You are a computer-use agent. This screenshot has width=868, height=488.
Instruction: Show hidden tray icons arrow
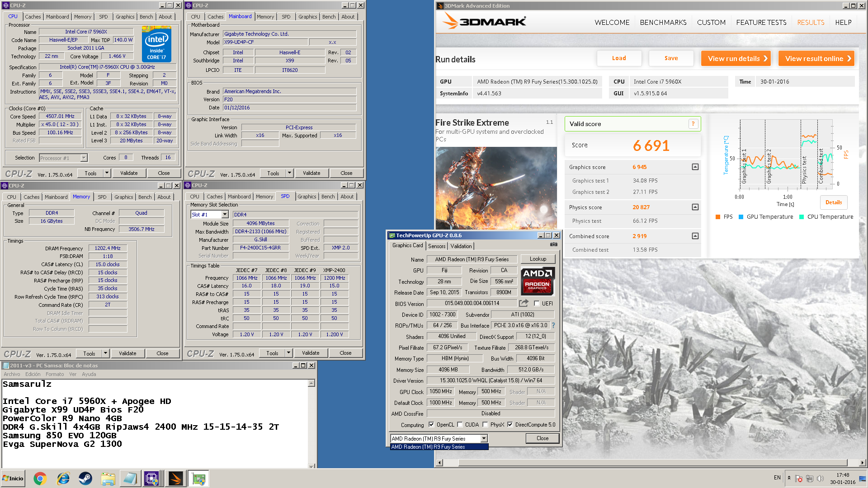pos(789,478)
